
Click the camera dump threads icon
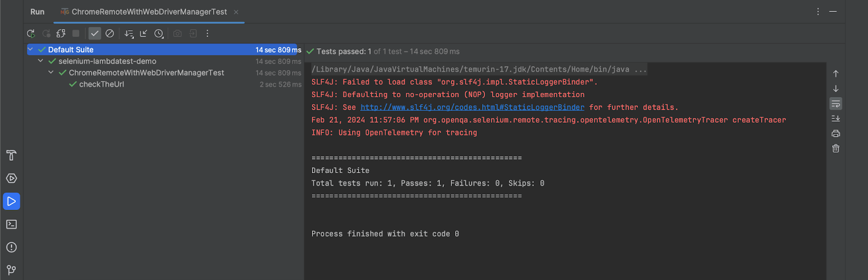coord(177,34)
